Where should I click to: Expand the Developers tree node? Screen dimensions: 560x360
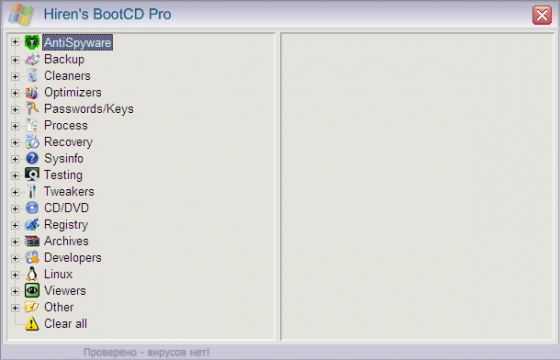pos(15,258)
